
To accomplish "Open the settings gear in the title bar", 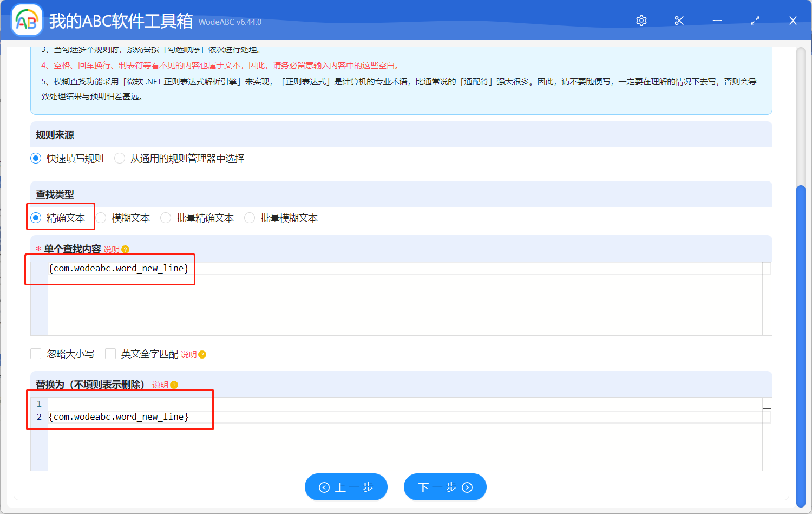I will (x=641, y=20).
